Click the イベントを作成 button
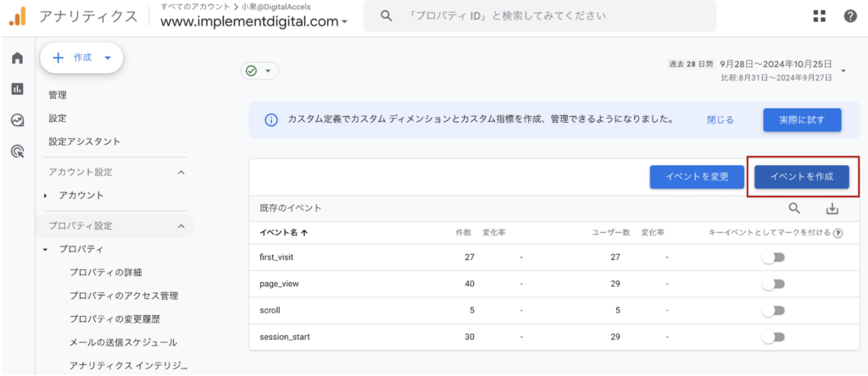Viewport: 868px width, 376px height. point(802,177)
